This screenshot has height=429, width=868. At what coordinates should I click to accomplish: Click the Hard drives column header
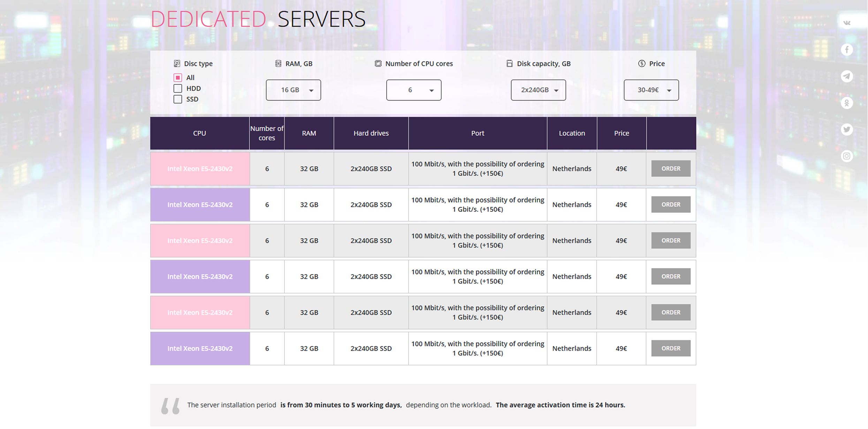pos(371,133)
